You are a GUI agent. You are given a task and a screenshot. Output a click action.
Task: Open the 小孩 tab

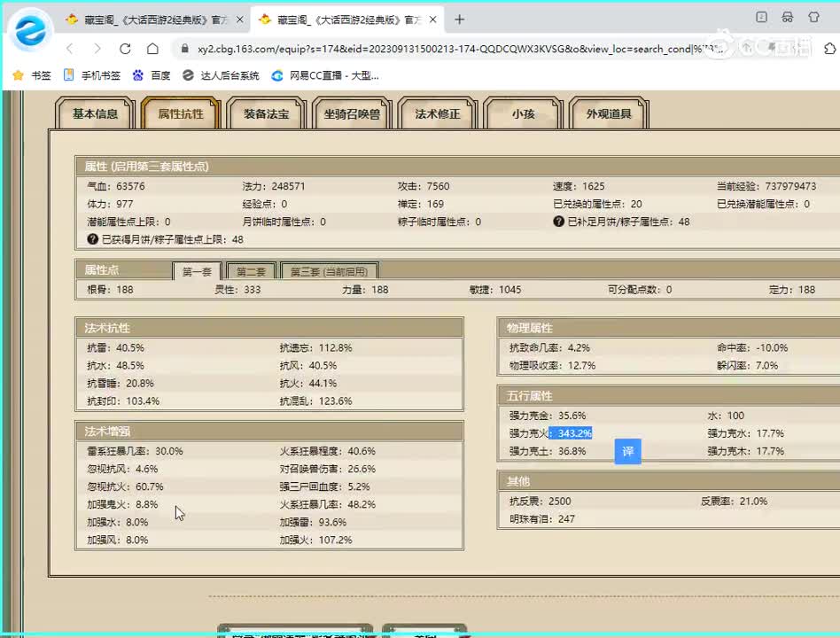(523, 113)
